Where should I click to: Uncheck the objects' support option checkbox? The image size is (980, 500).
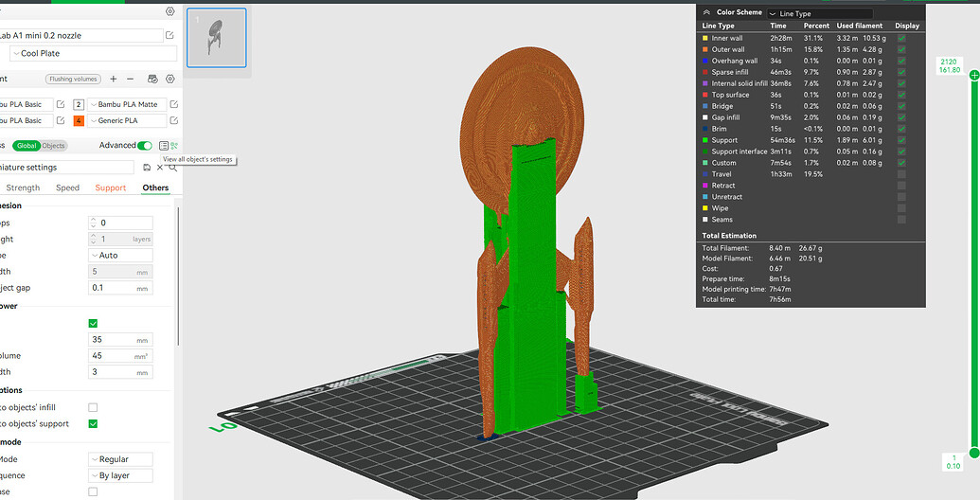[x=93, y=423]
